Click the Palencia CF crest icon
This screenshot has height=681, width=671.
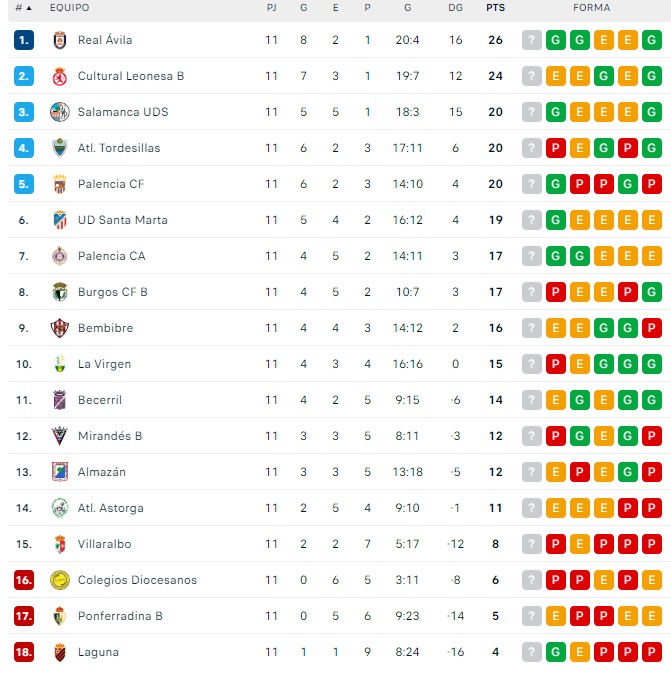[59, 184]
